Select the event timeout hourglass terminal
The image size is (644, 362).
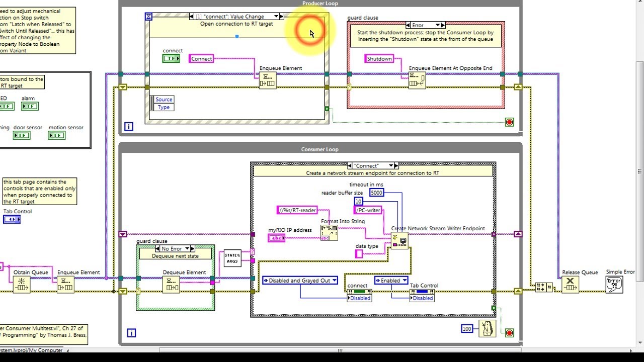coord(148,16)
